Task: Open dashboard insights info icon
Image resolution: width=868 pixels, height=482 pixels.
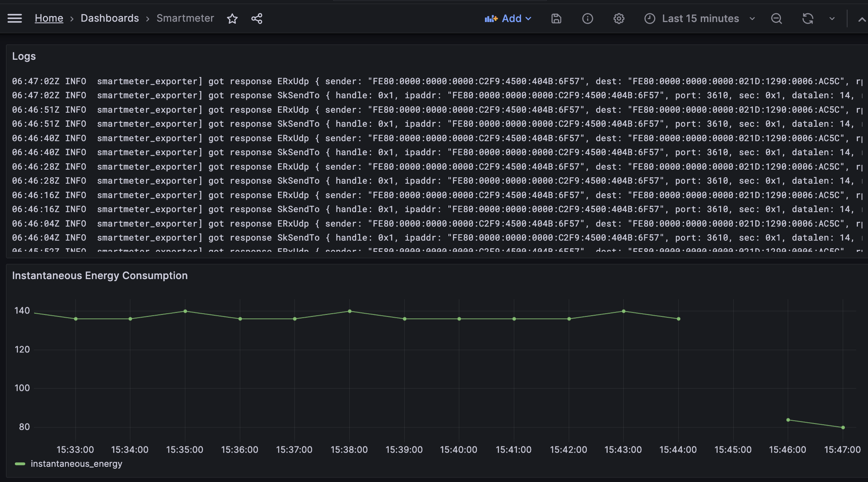Action: (587, 18)
